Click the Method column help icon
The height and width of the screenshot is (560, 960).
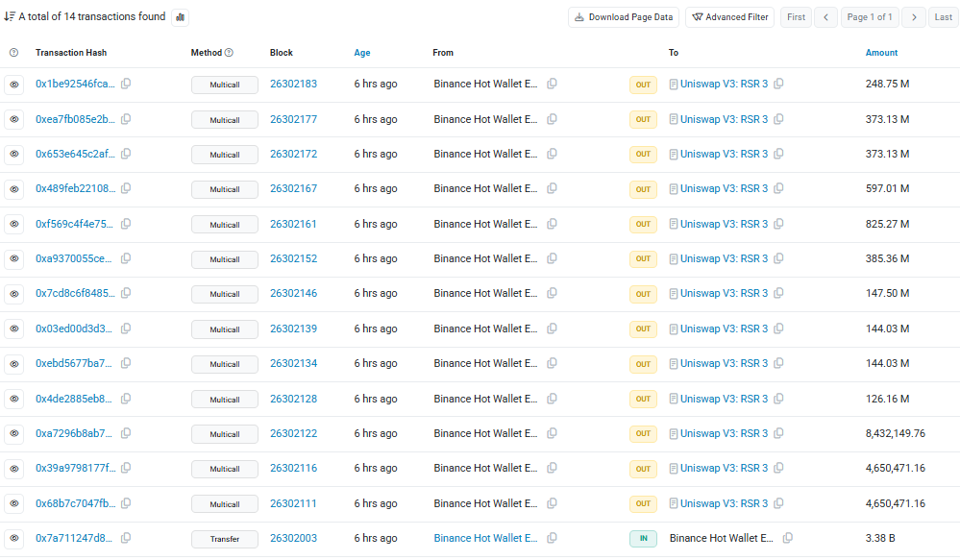coord(229,53)
